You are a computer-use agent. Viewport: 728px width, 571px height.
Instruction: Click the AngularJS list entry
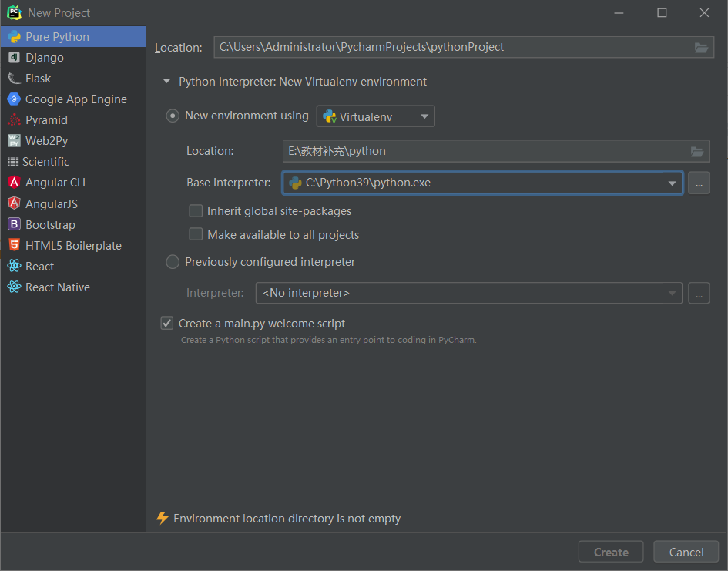pyautogui.click(x=73, y=203)
